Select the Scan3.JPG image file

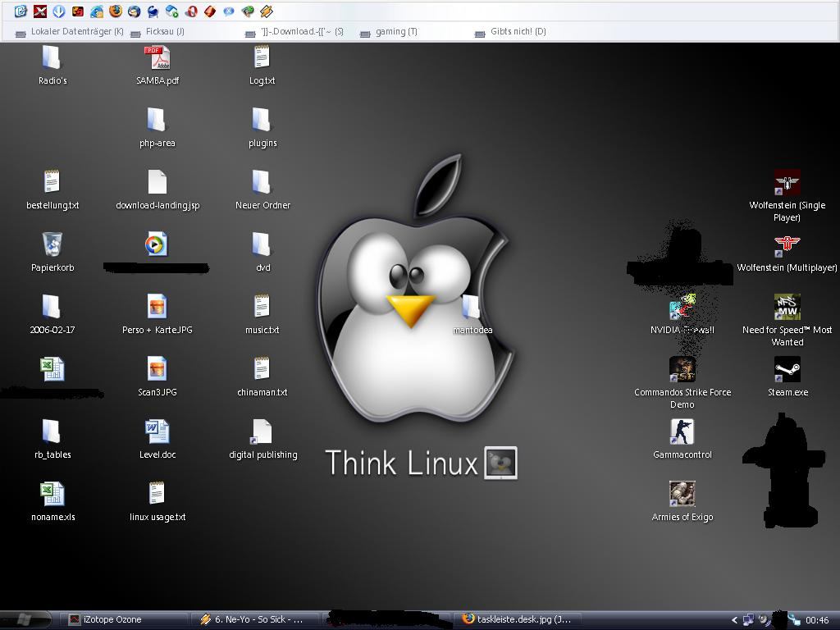(x=157, y=377)
